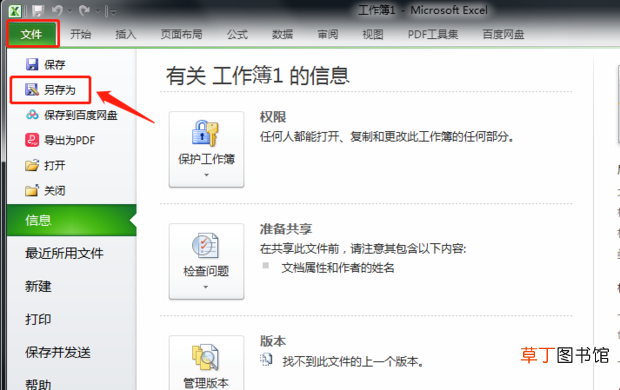The image size is (620, 390).
Task: Switch to the 审阅 ribbon tab
Action: pos(328,34)
